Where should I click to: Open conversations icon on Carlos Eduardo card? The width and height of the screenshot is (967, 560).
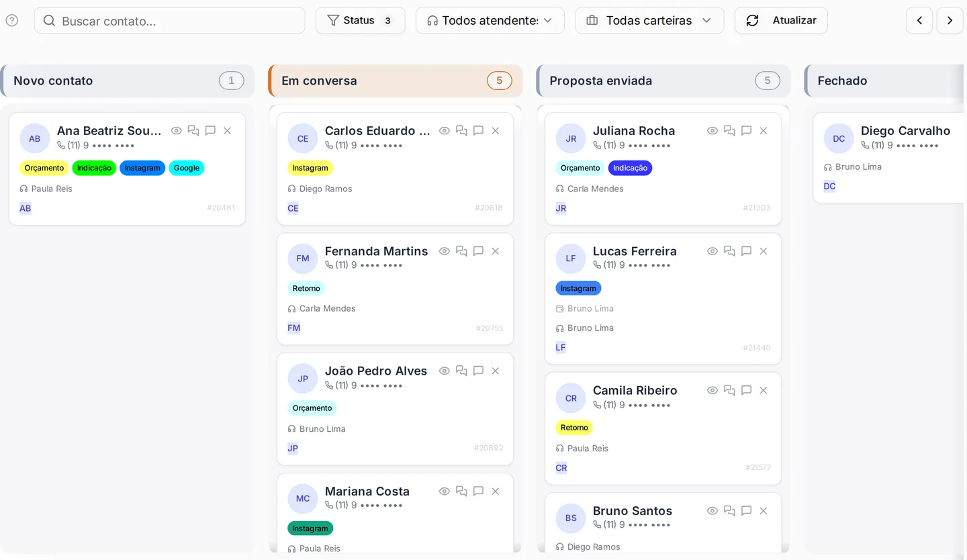pos(461,131)
